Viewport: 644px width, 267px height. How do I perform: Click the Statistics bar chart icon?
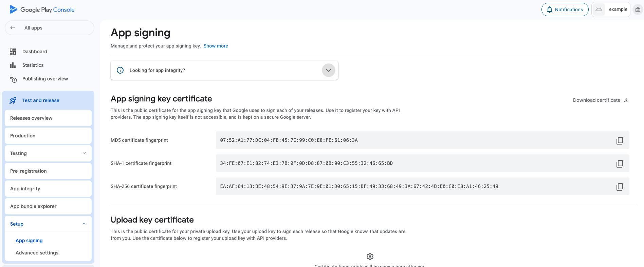click(x=13, y=65)
